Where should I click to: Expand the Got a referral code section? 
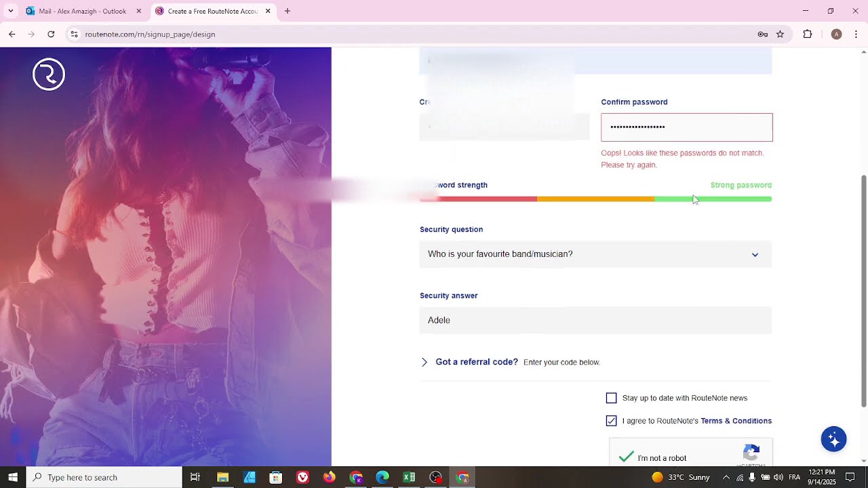point(425,362)
